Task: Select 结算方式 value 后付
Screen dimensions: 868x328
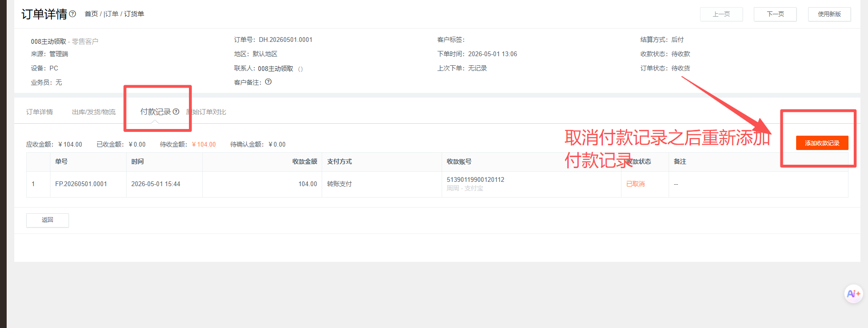Action: tap(678, 40)
